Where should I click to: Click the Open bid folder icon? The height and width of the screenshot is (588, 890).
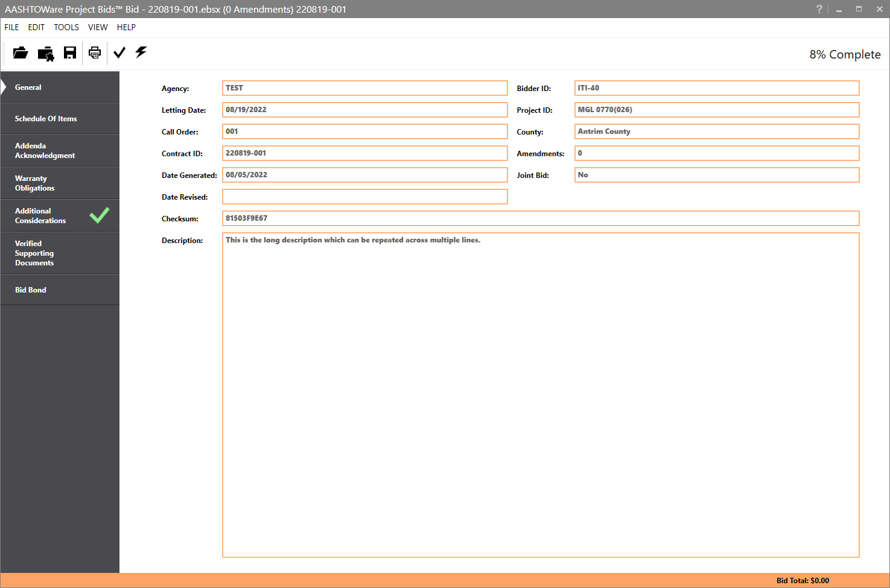click(21, 53)
